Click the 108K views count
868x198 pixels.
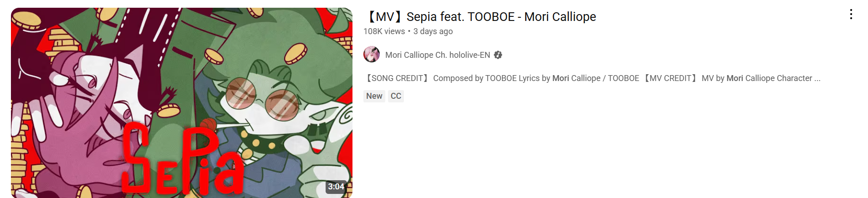pos(384,31)
